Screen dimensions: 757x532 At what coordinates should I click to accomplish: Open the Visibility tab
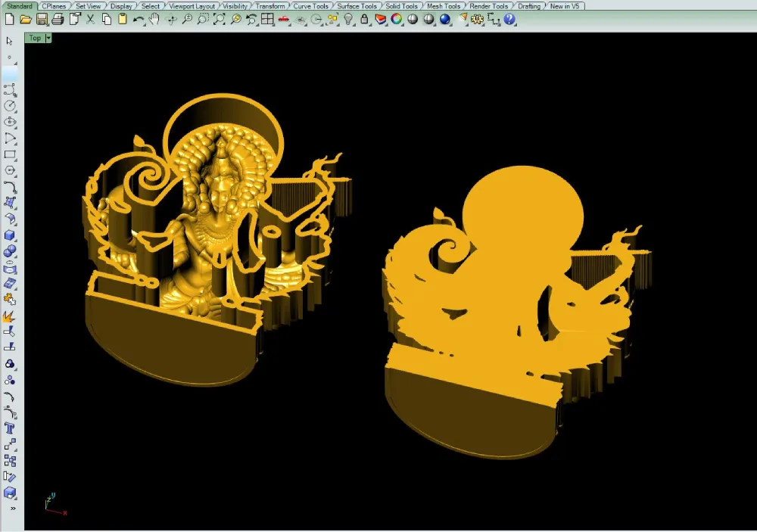[x=235, y=6]
